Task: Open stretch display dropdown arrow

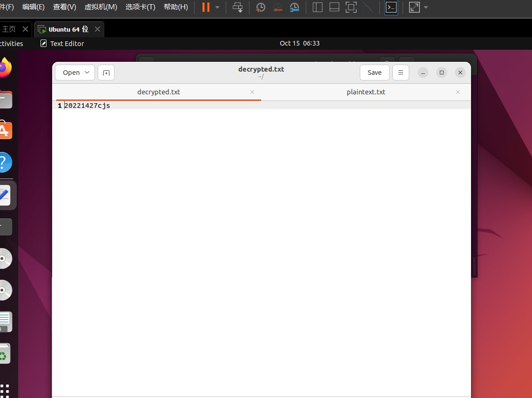Action: [x=426, y=7]
